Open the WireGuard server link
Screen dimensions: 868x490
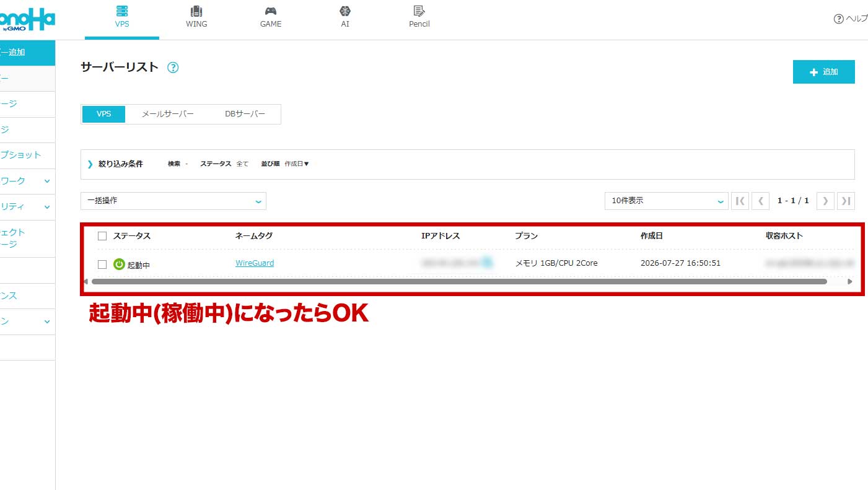tap(255, 263)
